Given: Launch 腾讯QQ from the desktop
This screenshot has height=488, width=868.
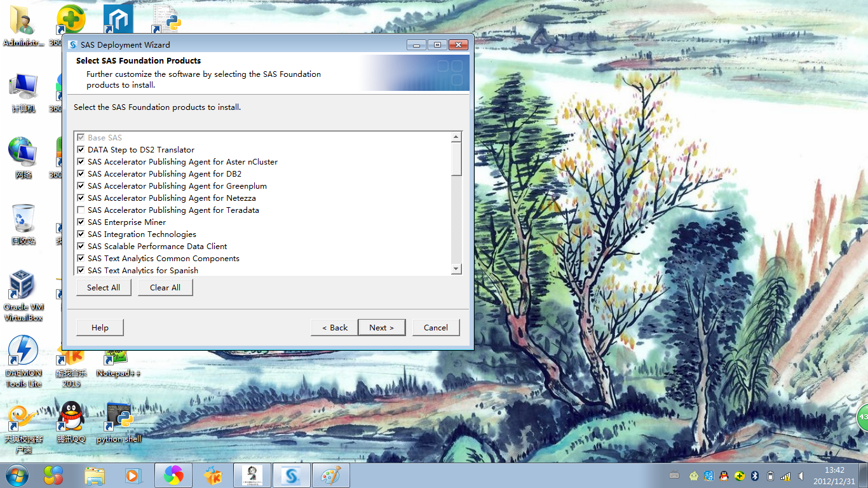Looking at the screenshot, I should pos(71,423).
